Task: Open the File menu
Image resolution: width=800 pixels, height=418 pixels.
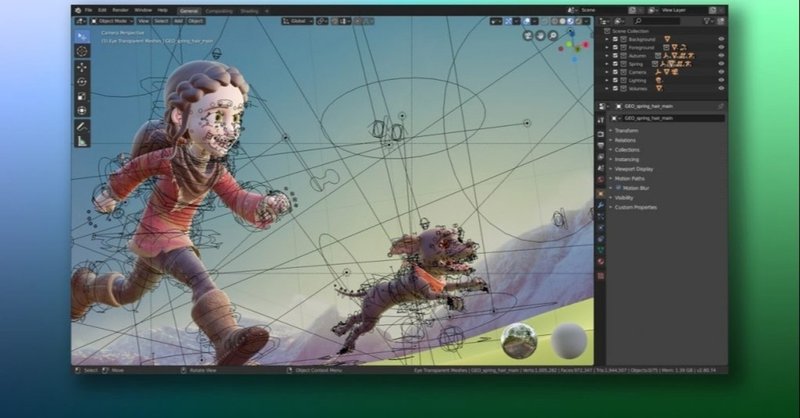Action: click(89, 10)
